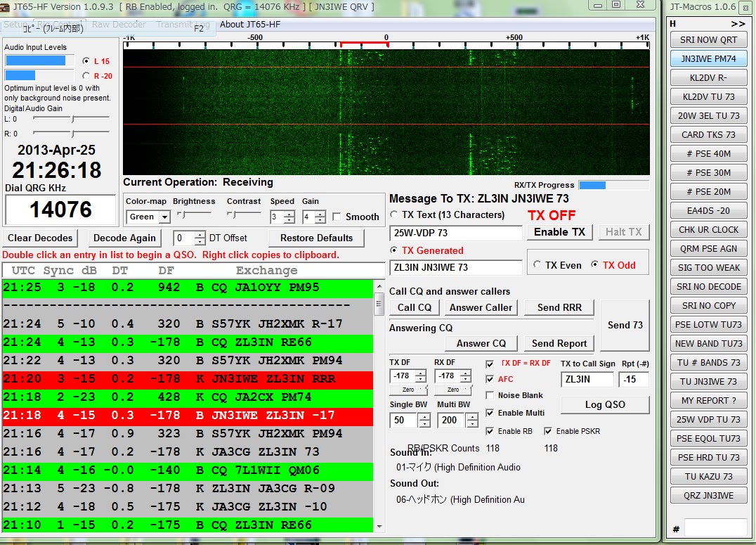756x545 pixels.
Task: Click MY REPORT ? macro in JT-Macros
Action: coord(708,401)
